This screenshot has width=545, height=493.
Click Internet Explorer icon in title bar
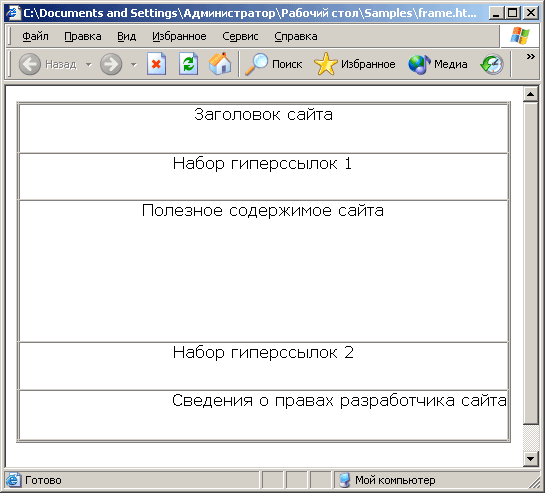pyautogui.click(x=13, y=13)
